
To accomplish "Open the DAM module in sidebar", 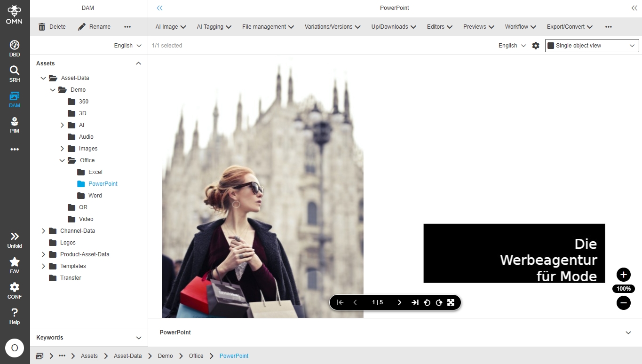I will [15, 99].
